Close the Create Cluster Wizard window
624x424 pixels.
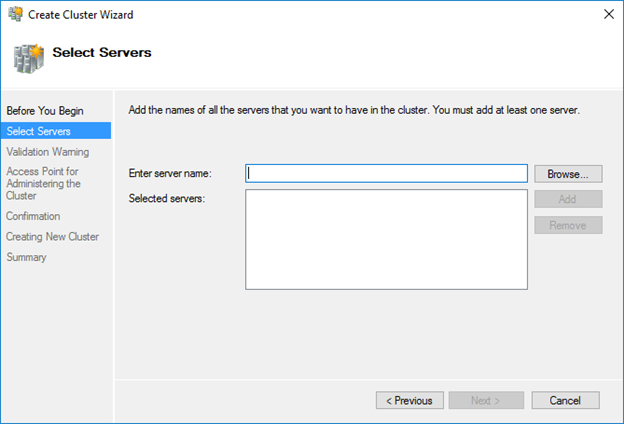click(608, 14)
